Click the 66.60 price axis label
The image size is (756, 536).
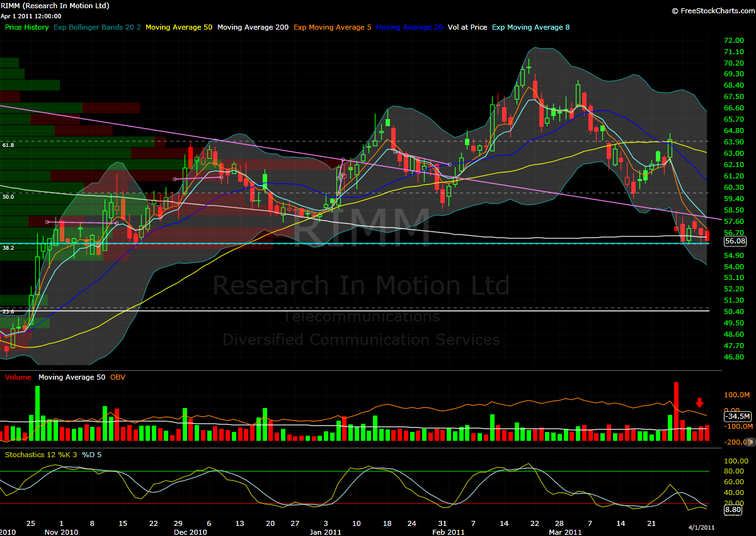pos(735,108)
